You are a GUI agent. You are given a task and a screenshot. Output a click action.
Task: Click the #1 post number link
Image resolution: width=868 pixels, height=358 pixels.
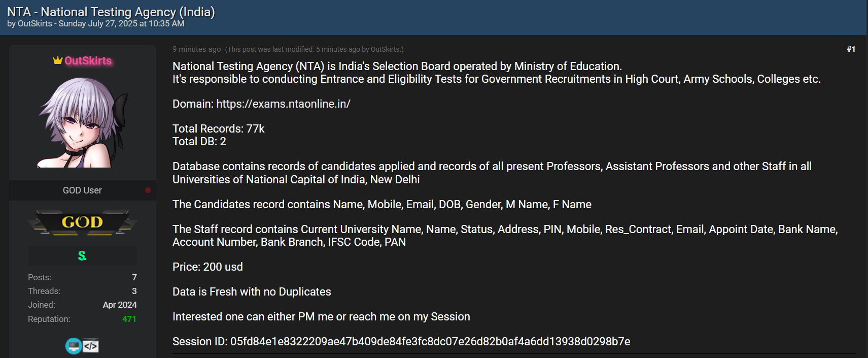(x=851, y=49)
